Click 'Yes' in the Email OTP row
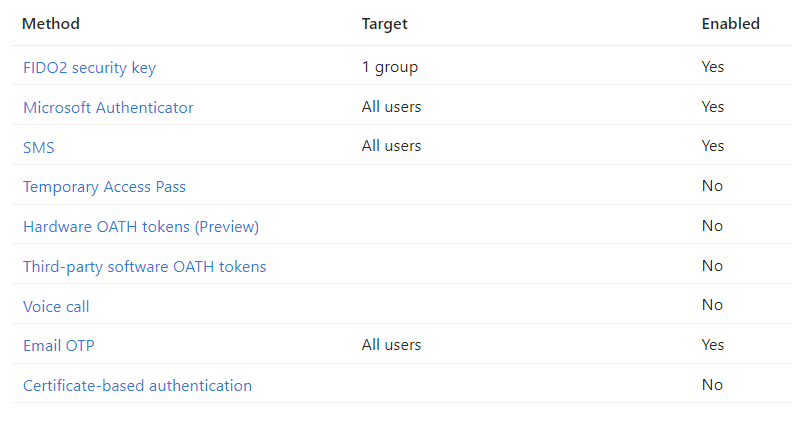 click(x=713, y=345)
